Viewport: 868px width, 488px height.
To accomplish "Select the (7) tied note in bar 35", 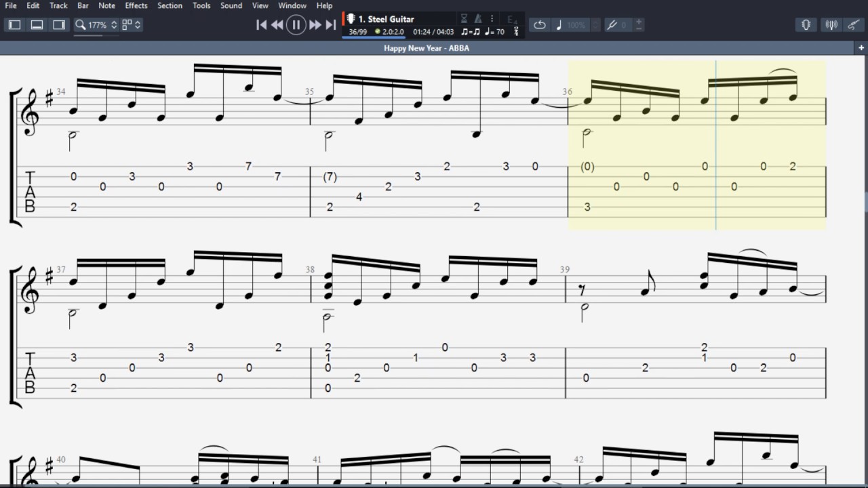I will pos(330,177).
